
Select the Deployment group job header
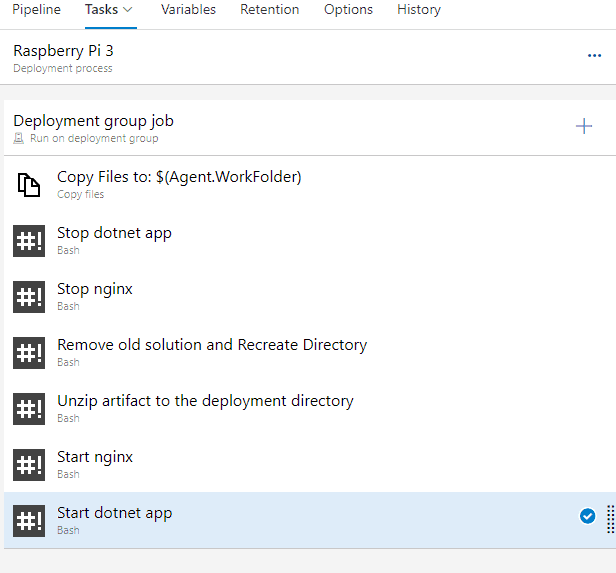pyautogui.click(x=310, y=128)
